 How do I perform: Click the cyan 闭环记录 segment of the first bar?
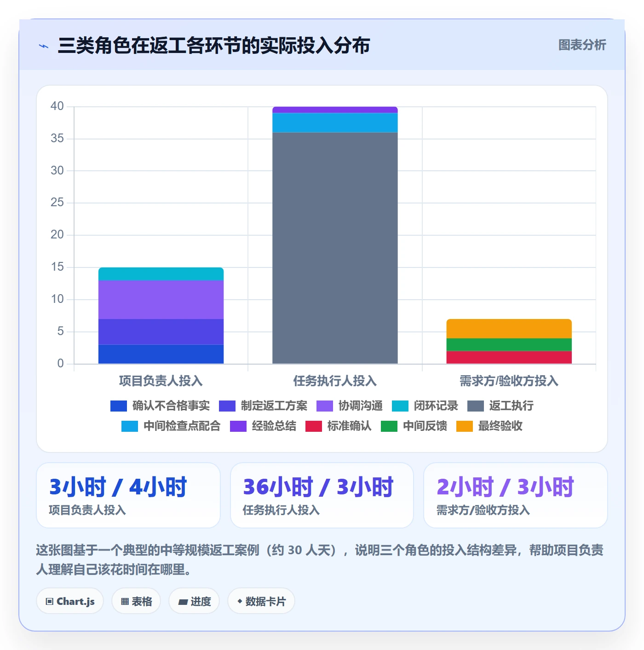click(x=161, y=274)
